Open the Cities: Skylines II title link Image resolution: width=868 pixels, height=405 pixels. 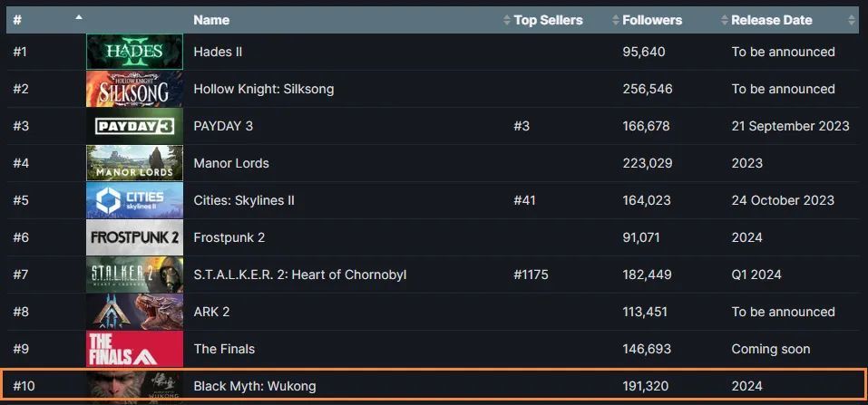(x=244, y=200)
